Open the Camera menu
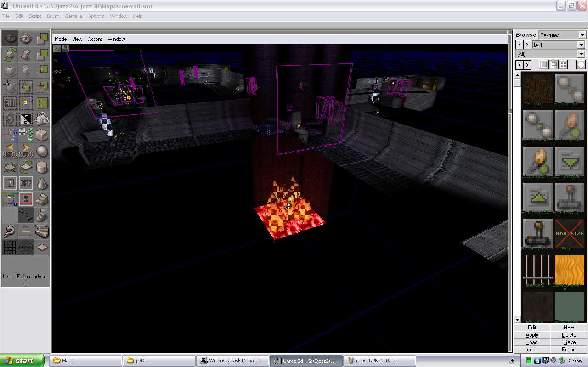 [x=73, y=16]
